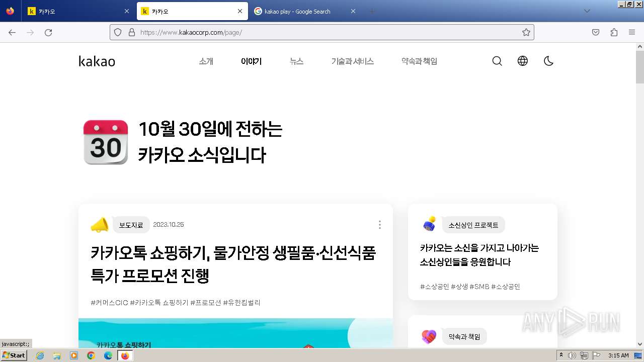Click the #프로모션 hashtag
The height and width of the screenshot is (362, 644).
coord(206,303)
